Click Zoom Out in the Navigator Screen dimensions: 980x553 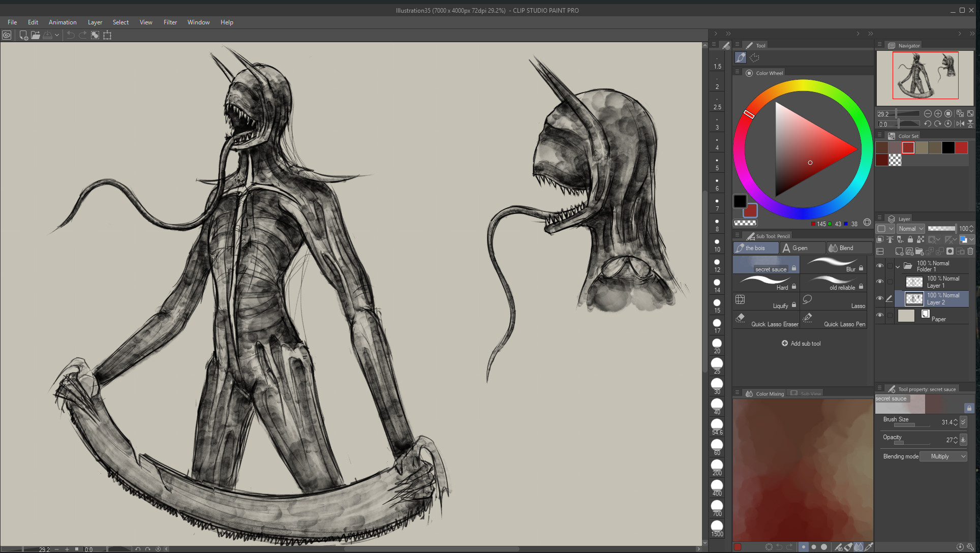(928, 114)
